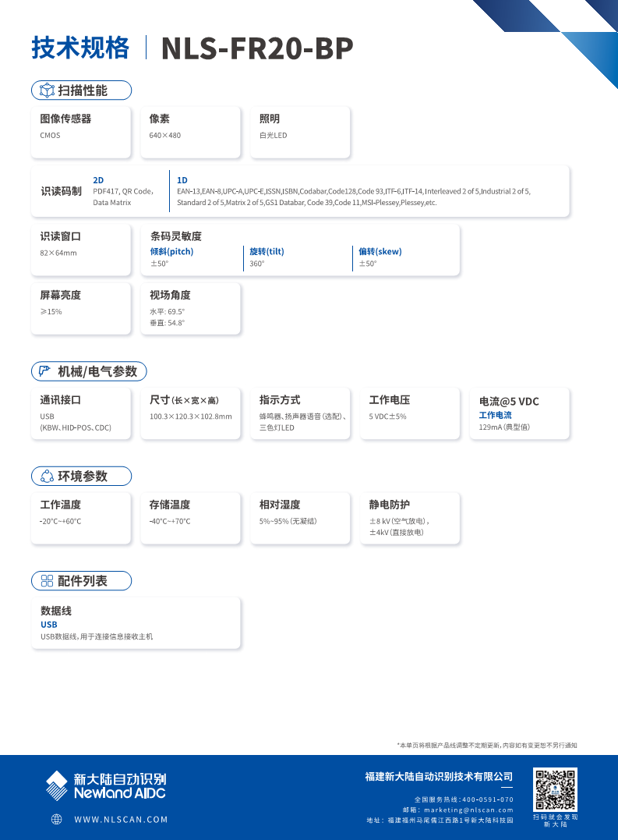Select the Standard 2 of 5 symbology line
Screen dimensions: 618x840
coord(306,203)
